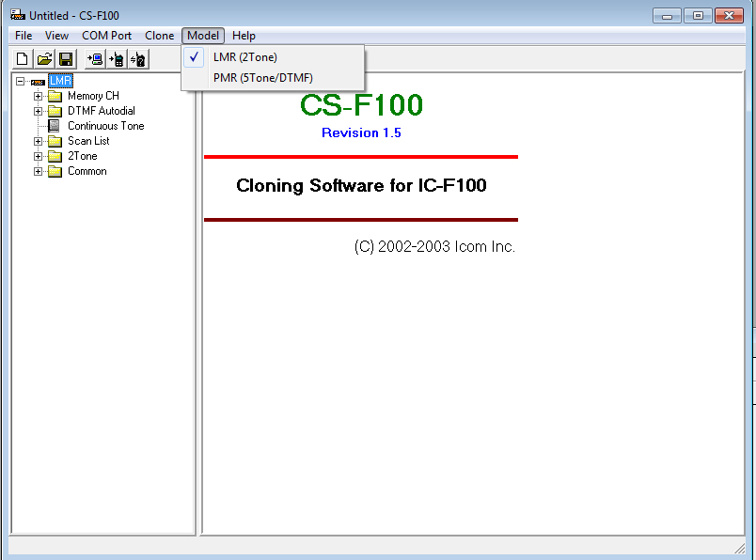Click the Save floppy disk icon
Screen dimensions: 756x560
66,59
